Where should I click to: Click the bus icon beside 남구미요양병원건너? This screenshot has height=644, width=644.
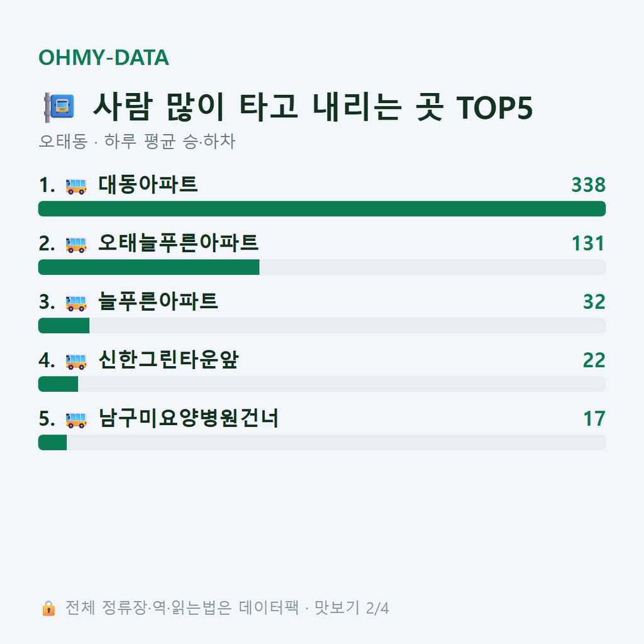coord(76,419)
